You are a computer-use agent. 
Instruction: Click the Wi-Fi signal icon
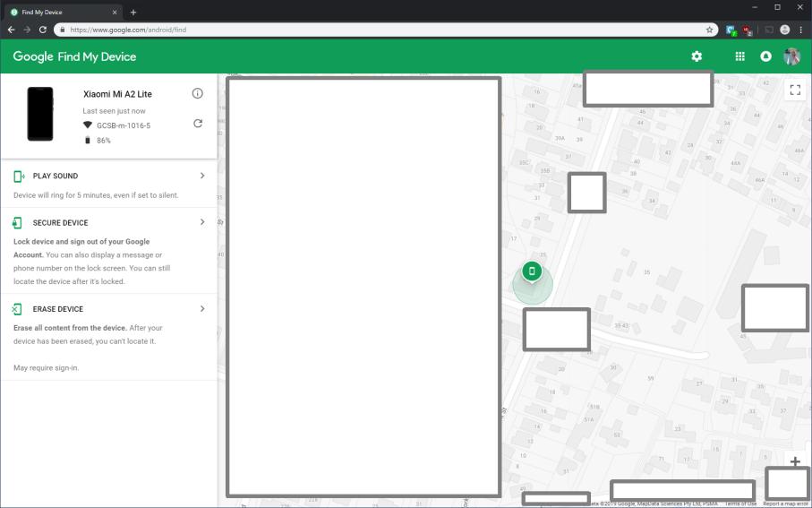pos(88,125)
